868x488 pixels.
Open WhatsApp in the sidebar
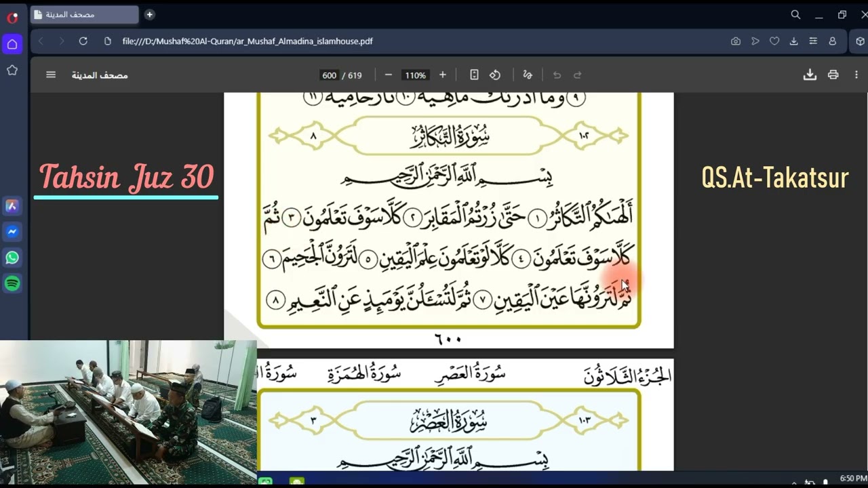coord(12,258)
